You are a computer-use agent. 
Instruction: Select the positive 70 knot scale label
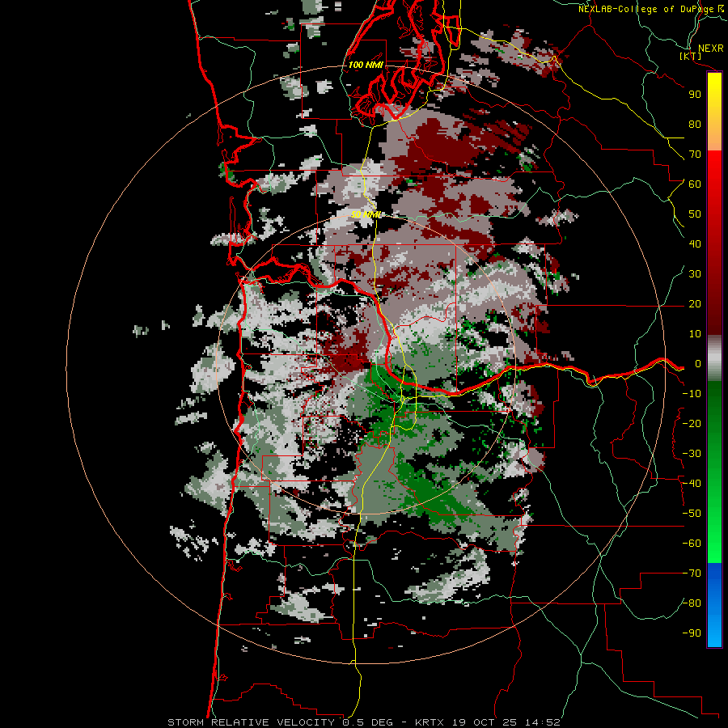695,154
